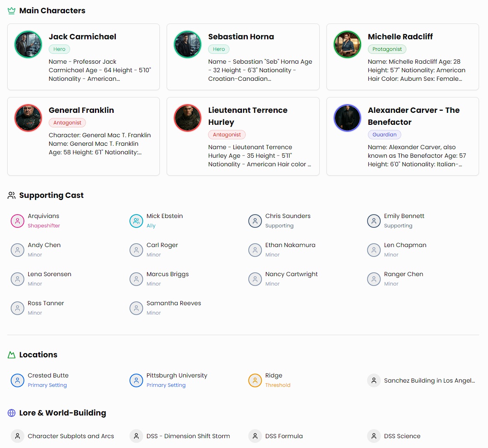The height and width of the screenshot is (448, 488).
Task: Open Emily Bennett supporting cast entry
Action: click(x=404, y=216)
